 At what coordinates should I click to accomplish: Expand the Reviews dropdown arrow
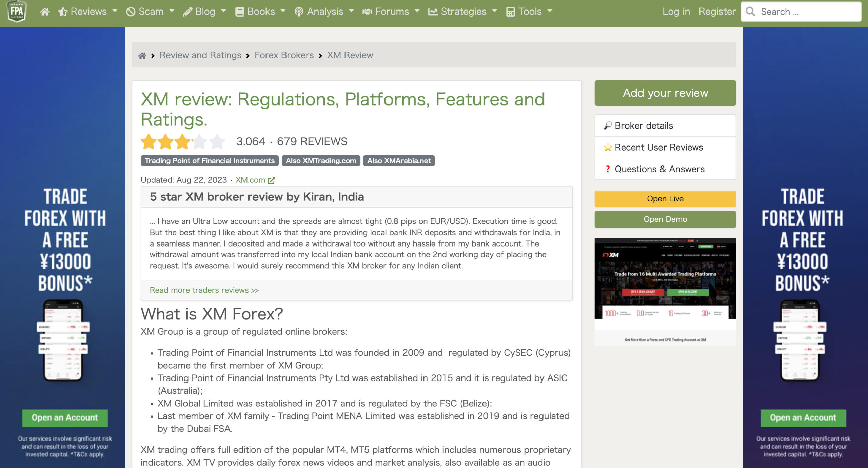[115, 11]
